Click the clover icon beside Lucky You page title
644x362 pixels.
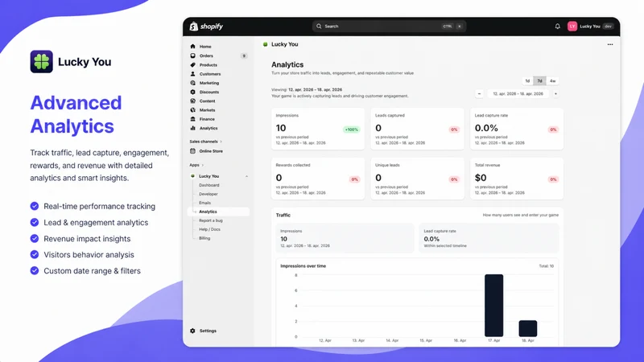pos(266,44)
